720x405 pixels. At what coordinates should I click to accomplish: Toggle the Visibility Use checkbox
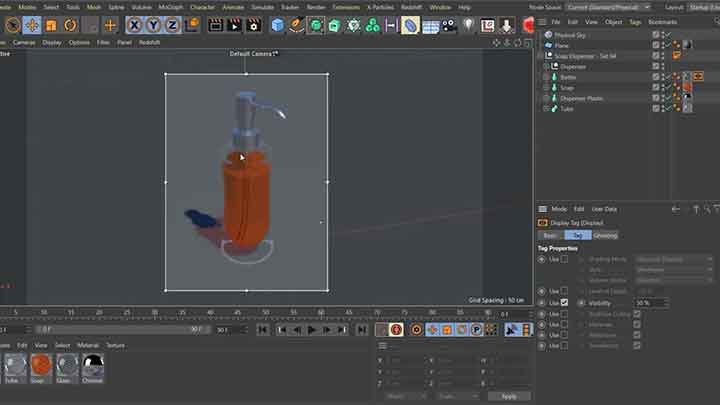[x=564, y=303]
